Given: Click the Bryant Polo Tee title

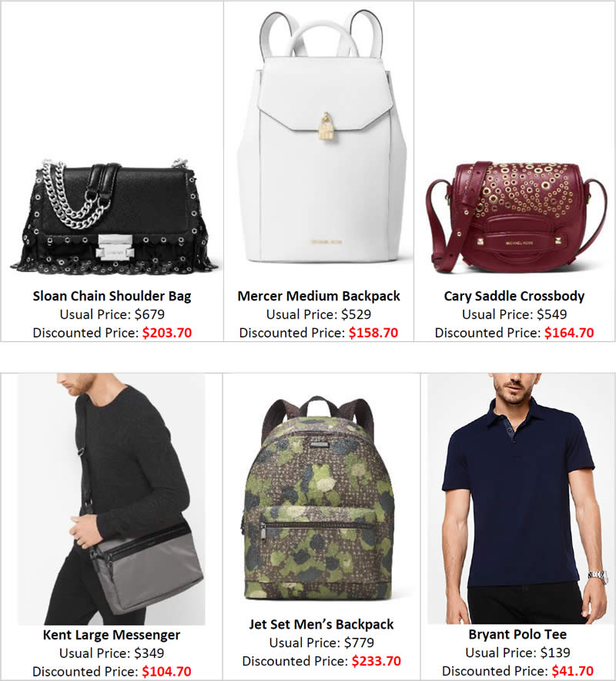Looking at the screenshot, I should pos(517,635).
